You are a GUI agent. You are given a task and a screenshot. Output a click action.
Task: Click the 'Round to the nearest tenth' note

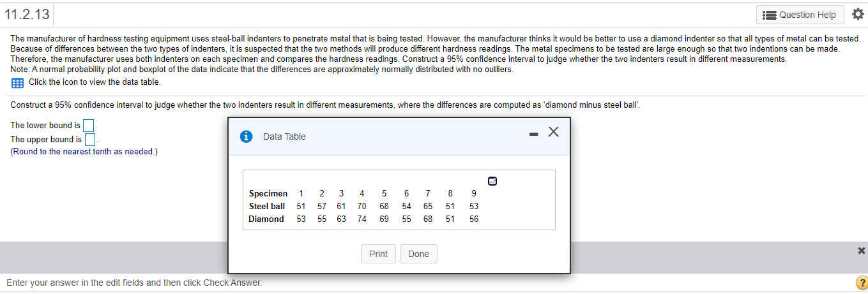pos(84,152)
